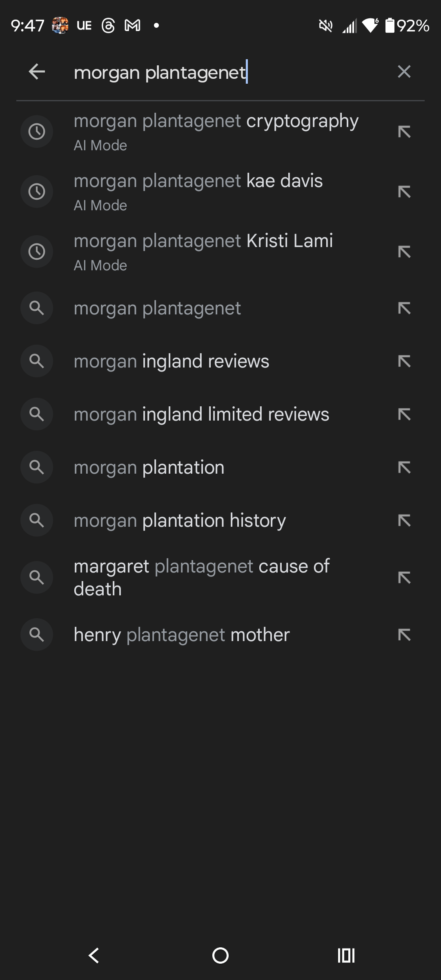Image resolution: width=441 pixels, height=980 pixels.
Task: Tap the autocomplete arrow for morgan ingland reviews
Action: click(405, 361)
